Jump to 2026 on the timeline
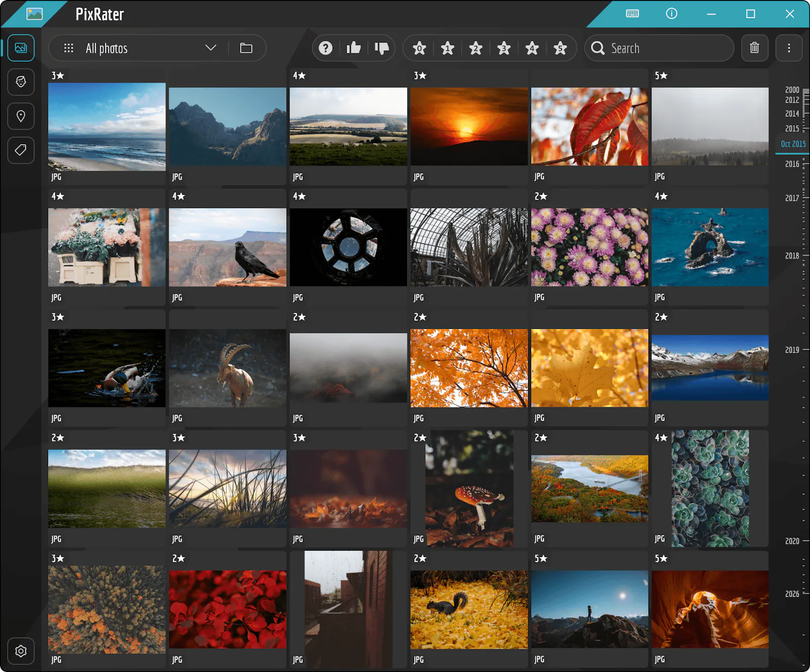This screenshot has width=810, height=672. point(792,594)
